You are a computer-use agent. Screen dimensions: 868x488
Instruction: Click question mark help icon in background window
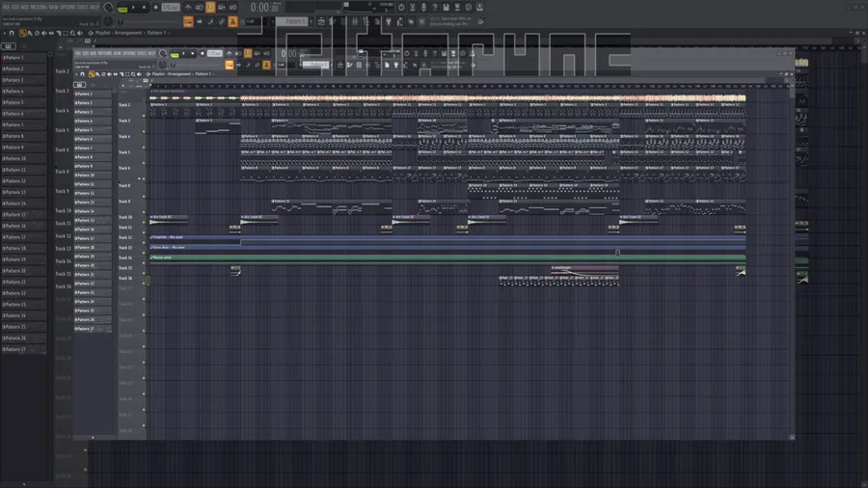click(435, 7)
